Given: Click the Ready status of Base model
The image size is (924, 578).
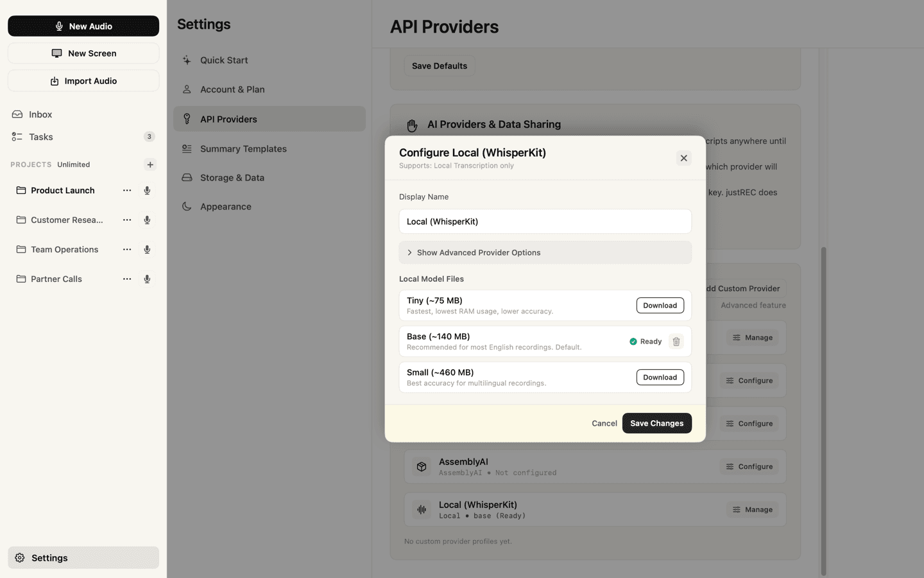Looking at the screenshot, I should [x=646, y=342].
